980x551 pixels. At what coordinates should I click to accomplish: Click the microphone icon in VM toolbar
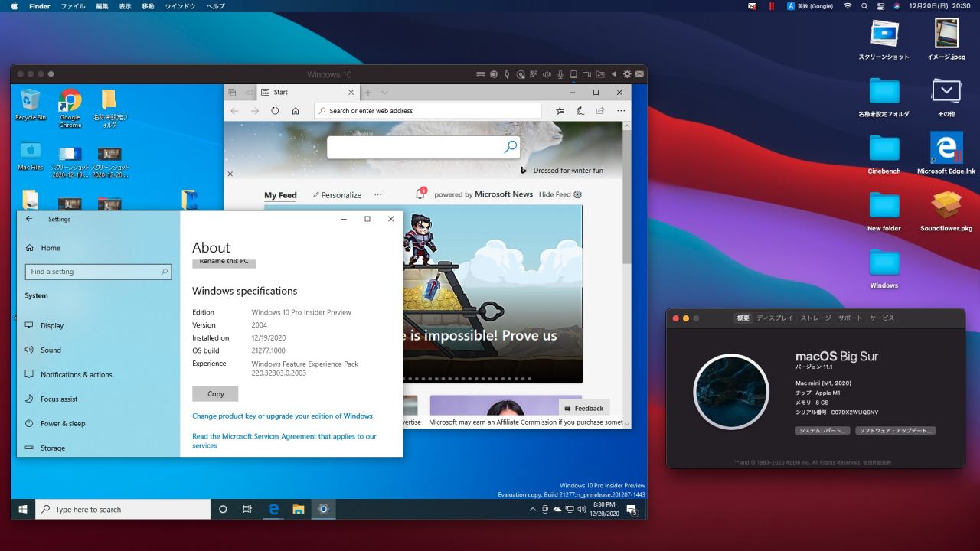[560, 74]
